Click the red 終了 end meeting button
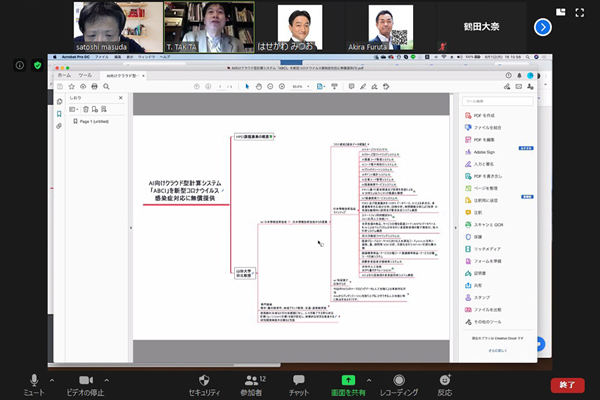The width and height of the screenshot is (600, 400). click(567, 385)
